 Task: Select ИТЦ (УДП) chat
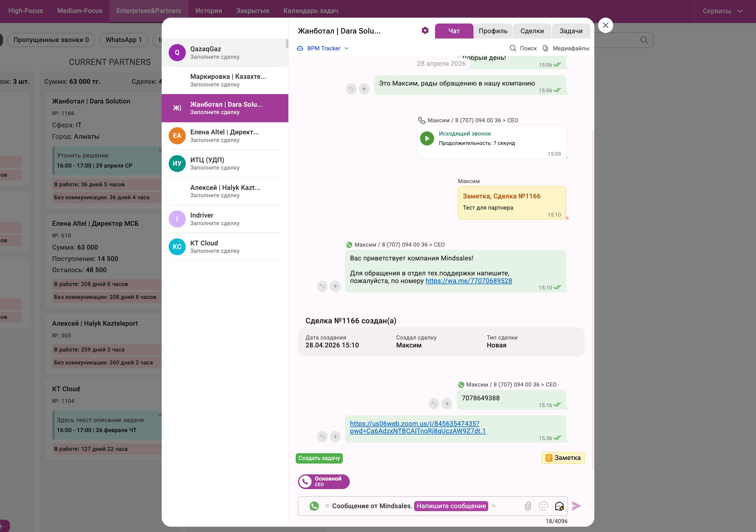point(225,164)
